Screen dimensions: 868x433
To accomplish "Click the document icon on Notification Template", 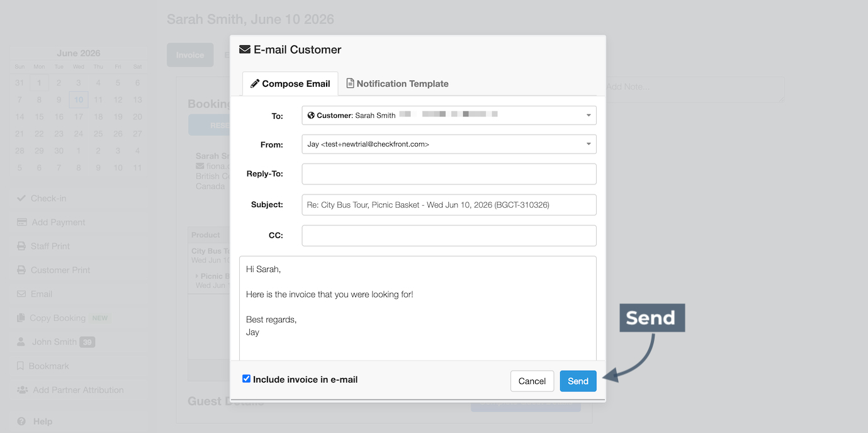I will click(x=350, y=83).
